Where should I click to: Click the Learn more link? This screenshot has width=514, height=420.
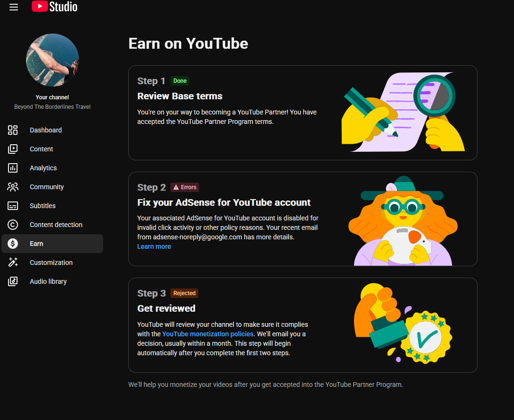154,246
